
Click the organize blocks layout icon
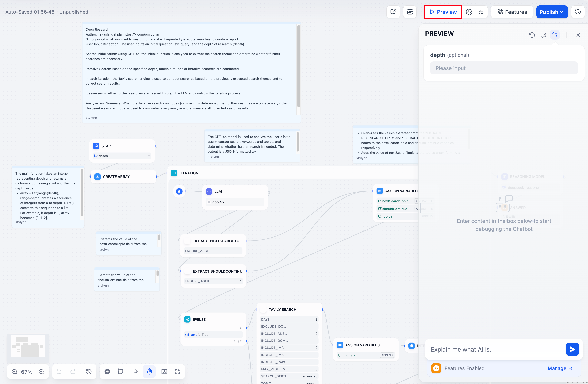click(177, 371)
